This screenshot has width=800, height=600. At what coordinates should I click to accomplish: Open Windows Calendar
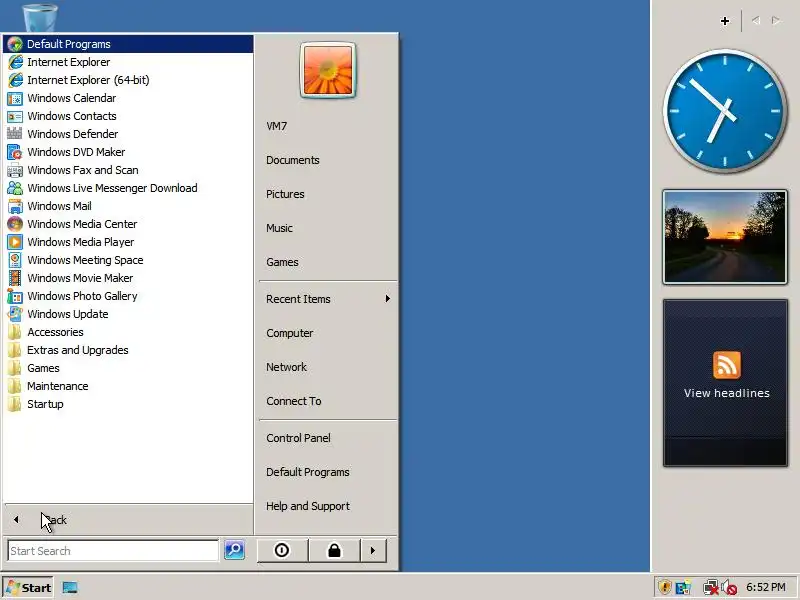click(x=128, y=98)
